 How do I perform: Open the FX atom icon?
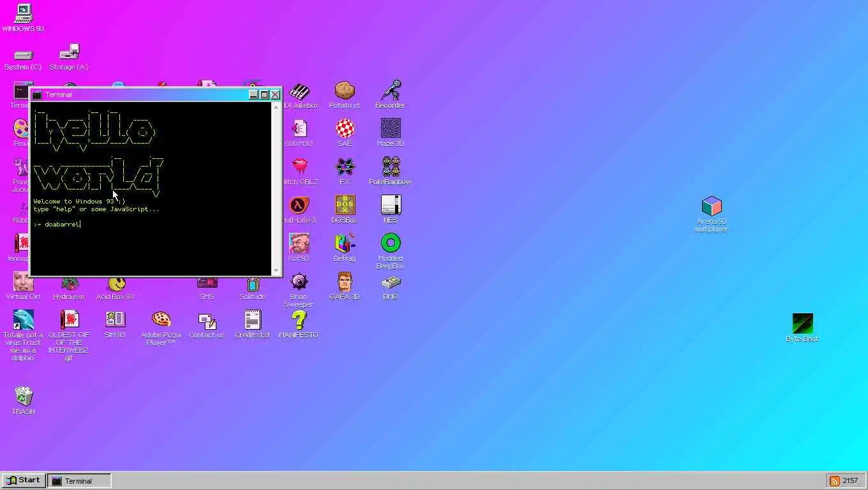click(345, 167)
